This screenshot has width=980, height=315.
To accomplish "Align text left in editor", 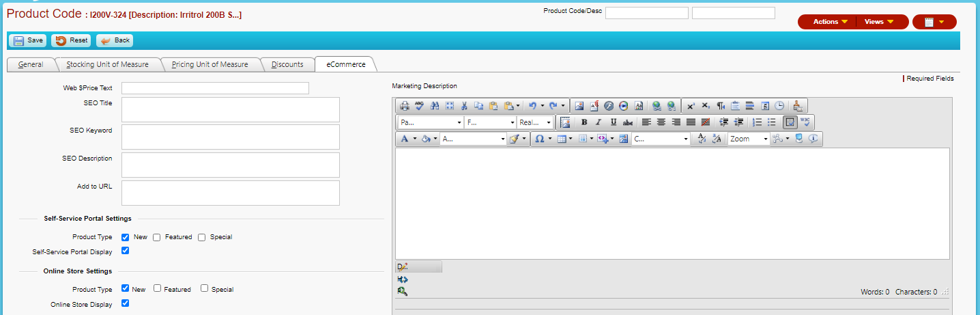I will pos(646,122).
